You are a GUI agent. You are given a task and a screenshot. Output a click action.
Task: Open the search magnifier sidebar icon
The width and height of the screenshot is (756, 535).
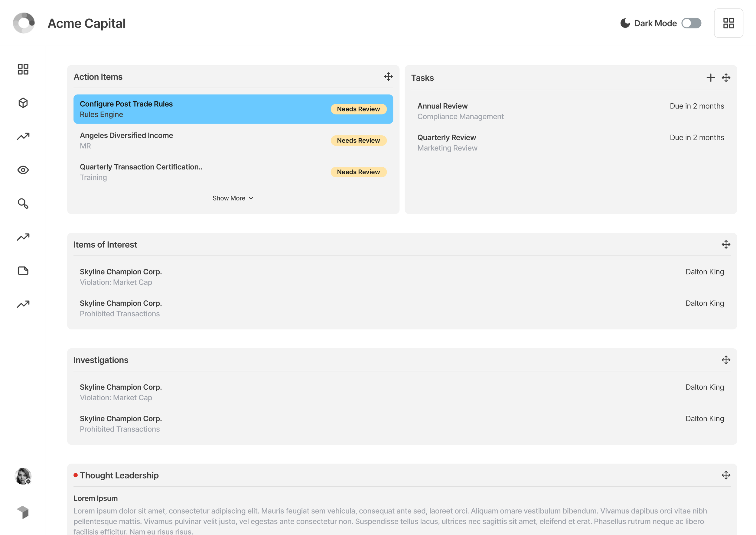tap(23, 204)
